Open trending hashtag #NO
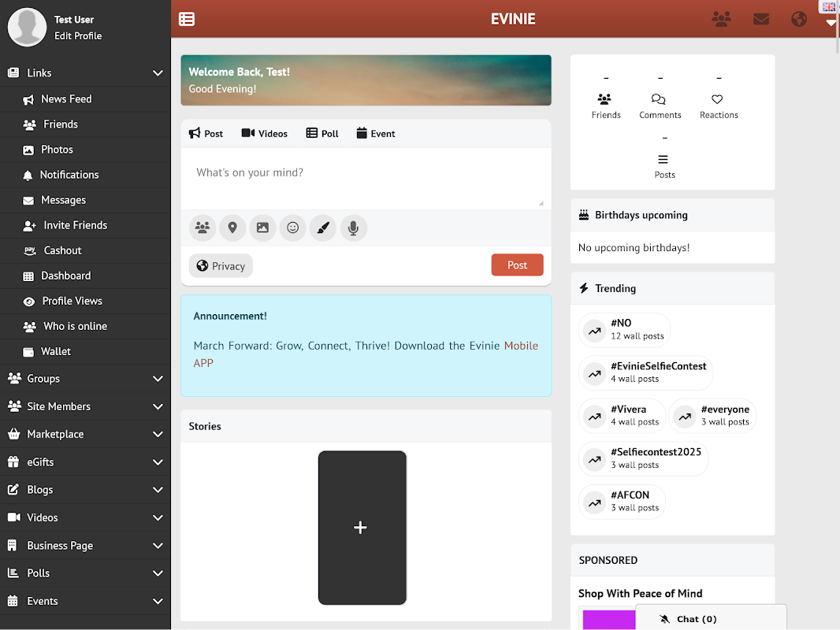Viewport: 840px width, 630px height. click(624, 329)
